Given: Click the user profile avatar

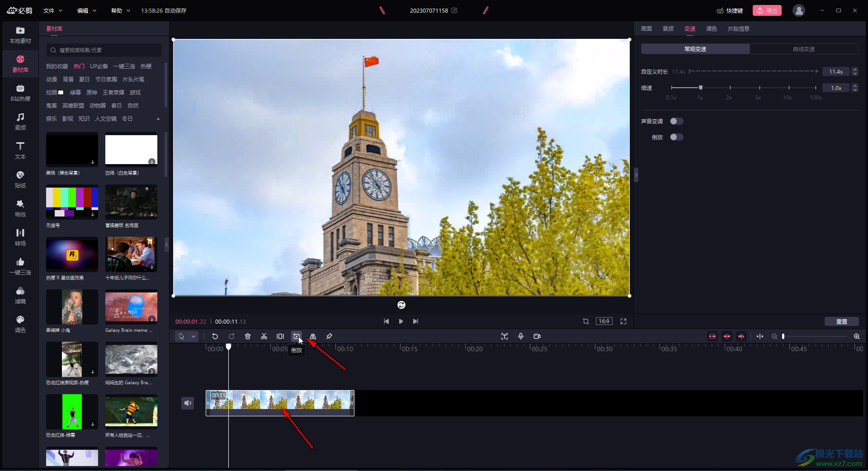Looking at the screenshot, I should click(x=799, y=10).
